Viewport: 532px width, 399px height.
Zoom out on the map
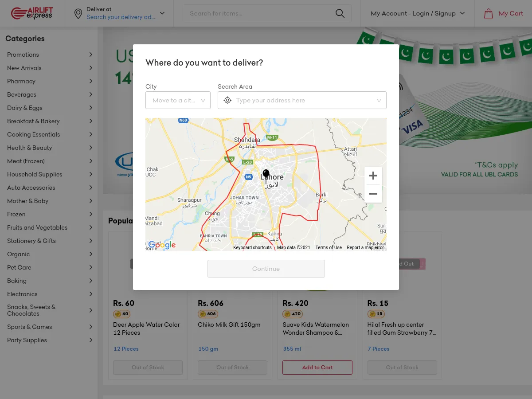[373, 194]
